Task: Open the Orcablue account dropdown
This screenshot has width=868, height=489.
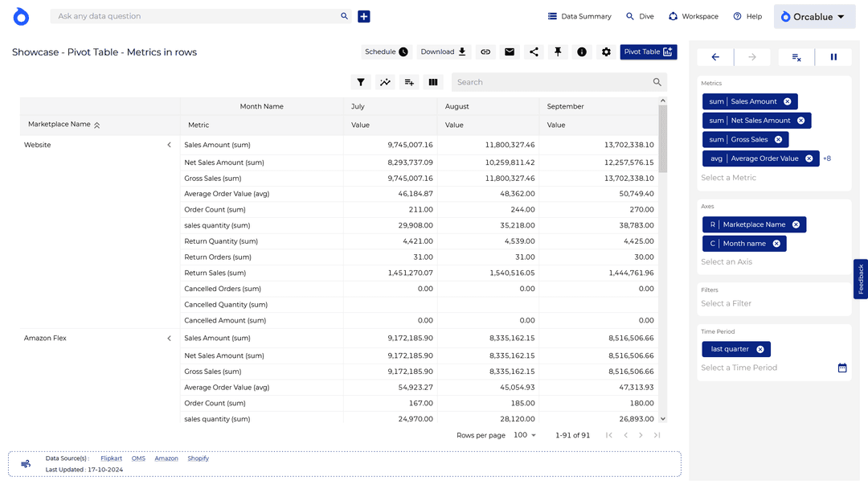Action: (814, 16)
